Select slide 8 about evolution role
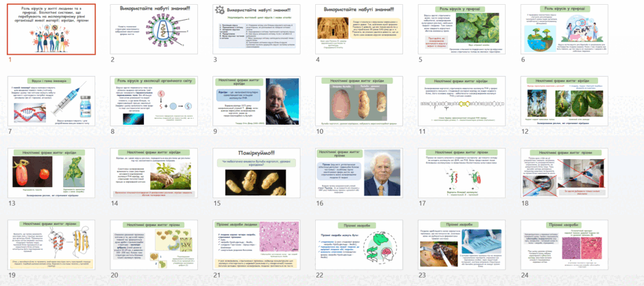644x286 pixels. [x=154, y=101]
